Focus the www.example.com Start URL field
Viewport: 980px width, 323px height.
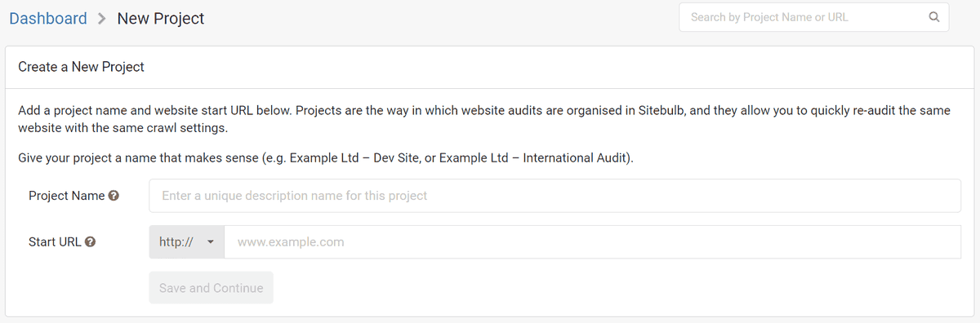pos(592,242)
